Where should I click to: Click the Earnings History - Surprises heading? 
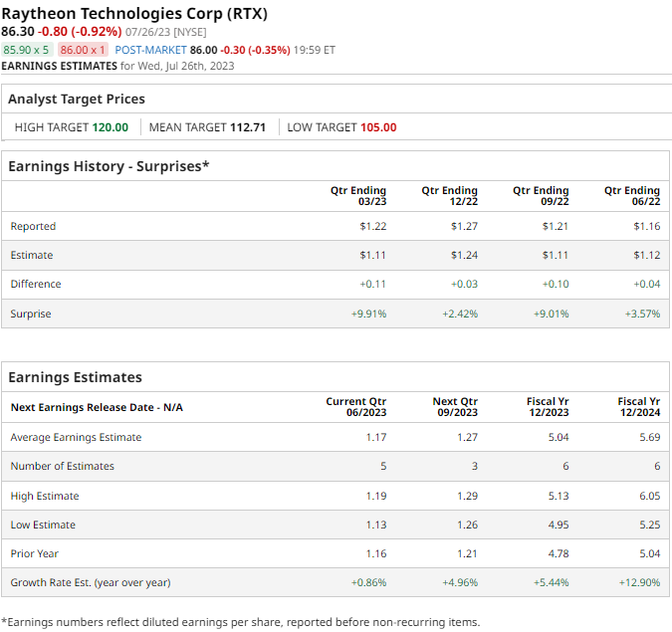109,165
